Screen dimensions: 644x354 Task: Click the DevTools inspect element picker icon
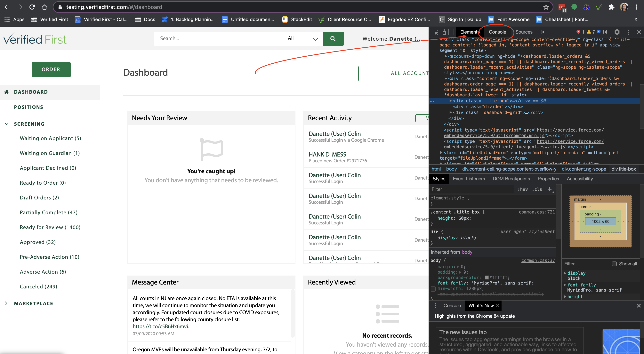click(435, 32)
